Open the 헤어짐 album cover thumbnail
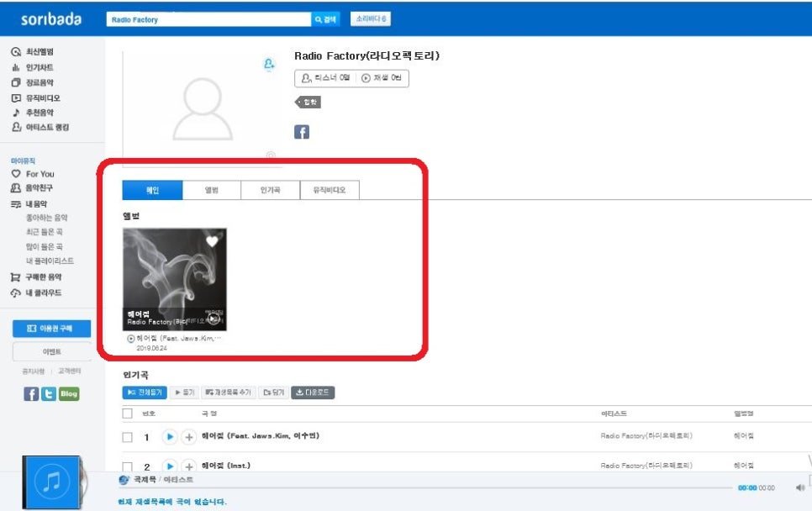 (175, 279)
